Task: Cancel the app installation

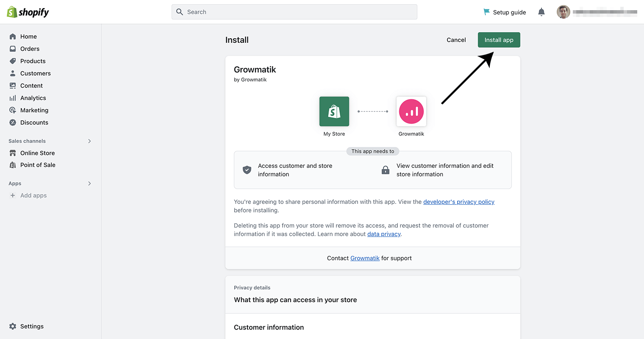Action: click(x=456, y=40)
